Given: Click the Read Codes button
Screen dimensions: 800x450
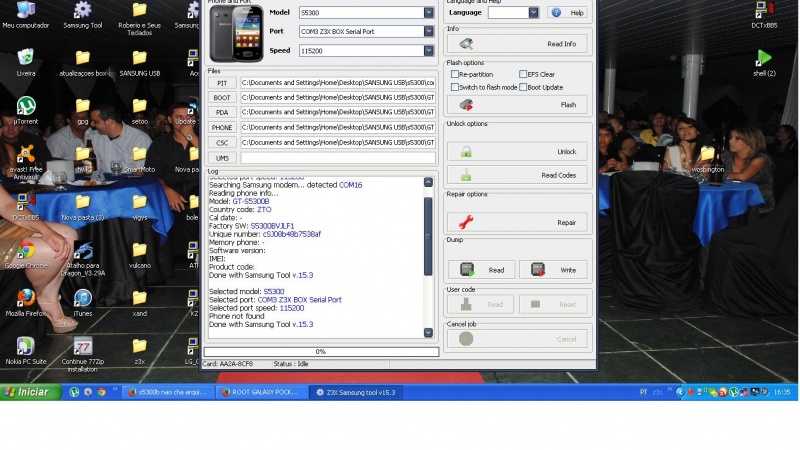Looking at the screenshot, I should (x=517, y=175).
